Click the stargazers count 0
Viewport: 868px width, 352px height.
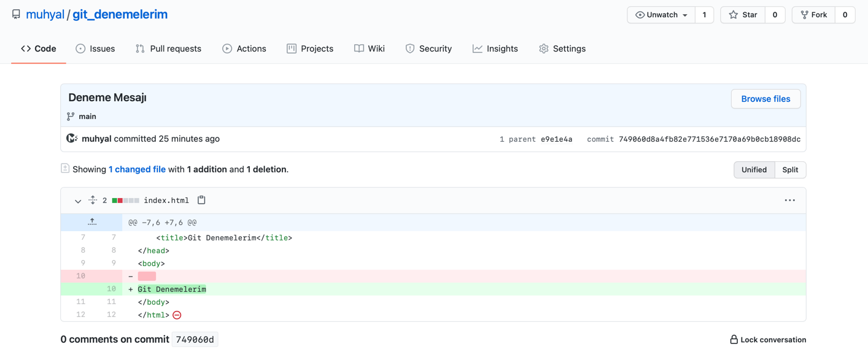[x=775, y=15]
